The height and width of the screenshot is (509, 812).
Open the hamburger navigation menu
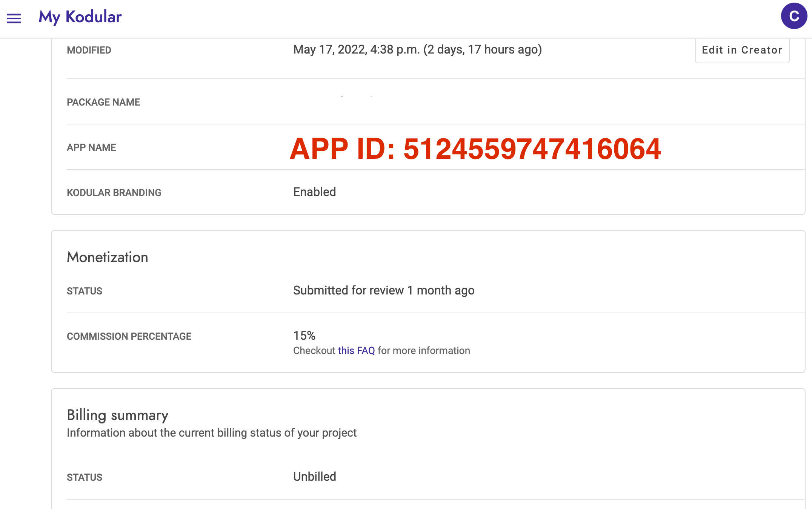tap(14, 18)
